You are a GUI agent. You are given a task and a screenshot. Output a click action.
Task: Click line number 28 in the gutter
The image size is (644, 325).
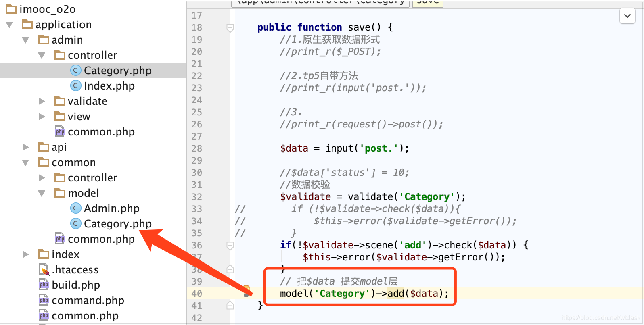[197, 148]
